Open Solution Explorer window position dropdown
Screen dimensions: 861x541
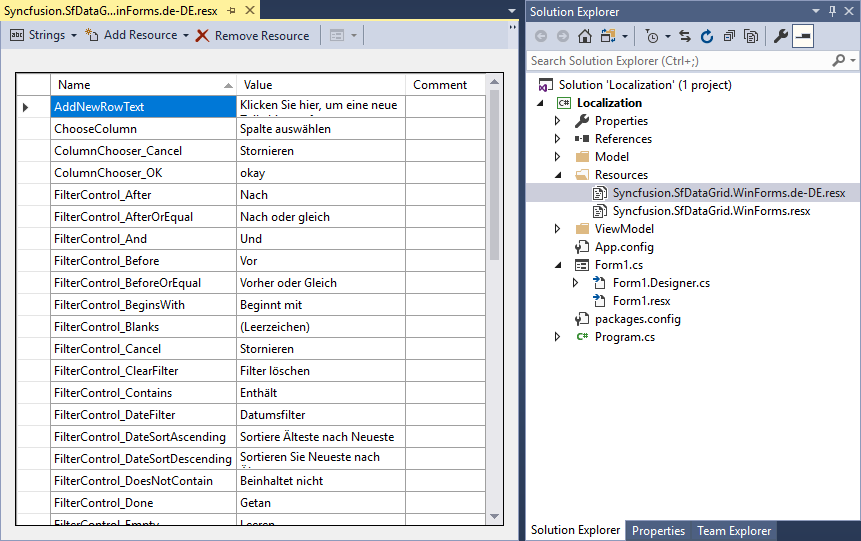click(x=816, y=11)
